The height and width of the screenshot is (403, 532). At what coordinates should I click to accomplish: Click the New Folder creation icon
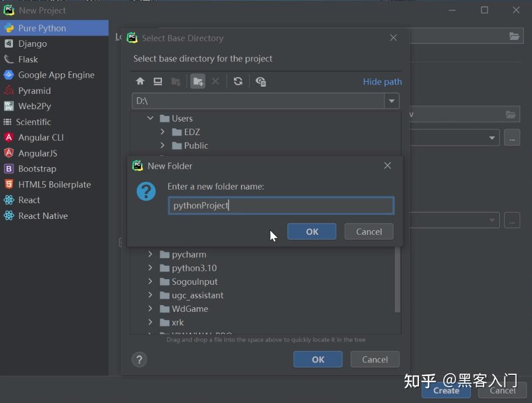tap(197, 81)
